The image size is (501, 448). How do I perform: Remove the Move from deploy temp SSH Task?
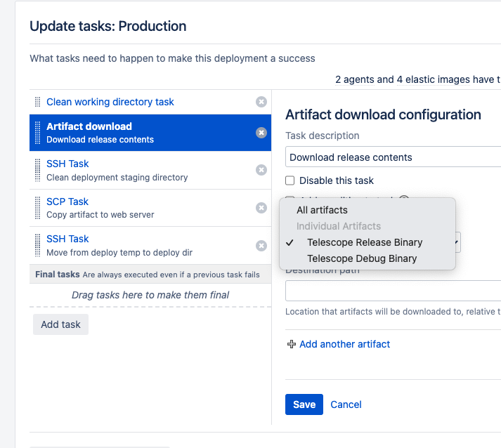261,246
